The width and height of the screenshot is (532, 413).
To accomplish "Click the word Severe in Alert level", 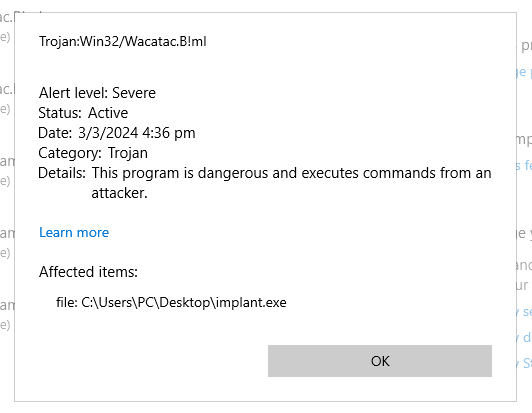I will point(134,93).
